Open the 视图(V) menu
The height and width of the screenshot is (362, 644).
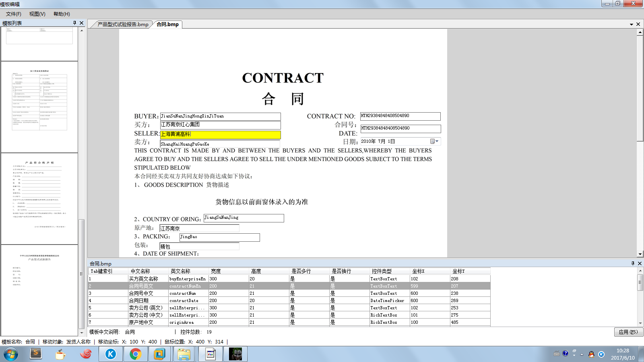pos(37,14)
